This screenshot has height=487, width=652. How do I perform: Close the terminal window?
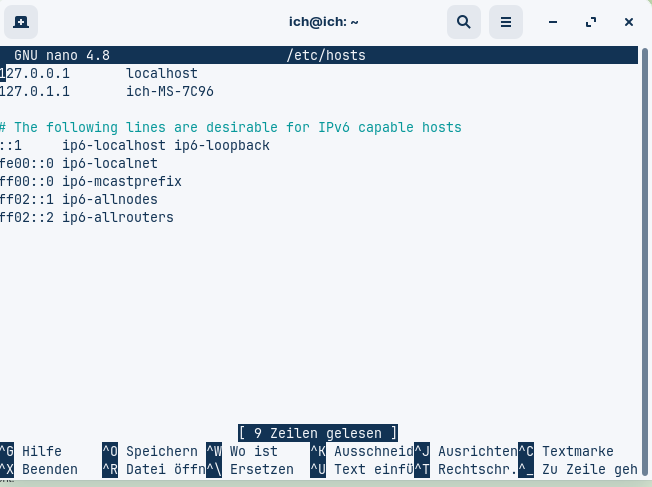click(629, 22)
